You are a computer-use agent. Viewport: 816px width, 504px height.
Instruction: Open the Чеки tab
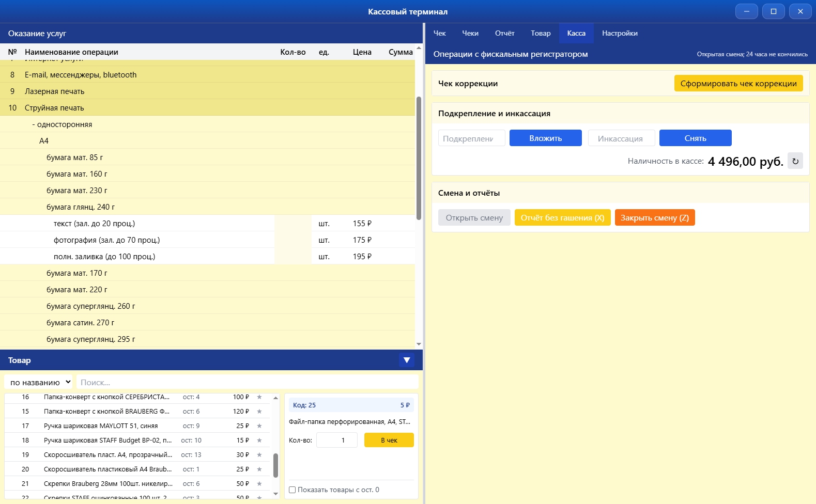click(x=470, y=33)
